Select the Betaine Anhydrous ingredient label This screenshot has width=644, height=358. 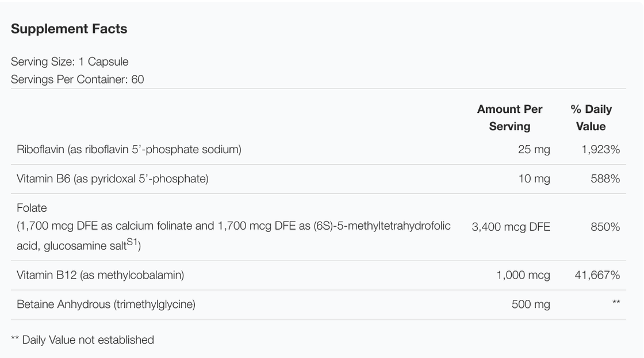point(106,304)
